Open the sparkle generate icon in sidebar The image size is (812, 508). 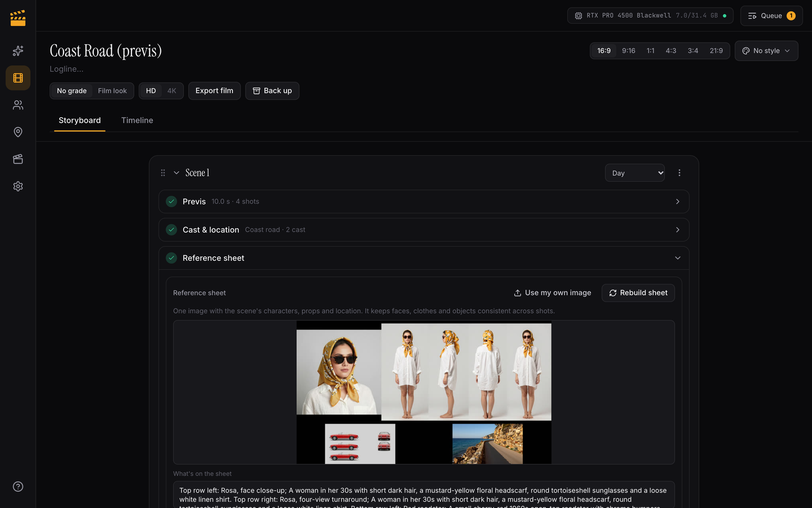(x=18, y=51)
